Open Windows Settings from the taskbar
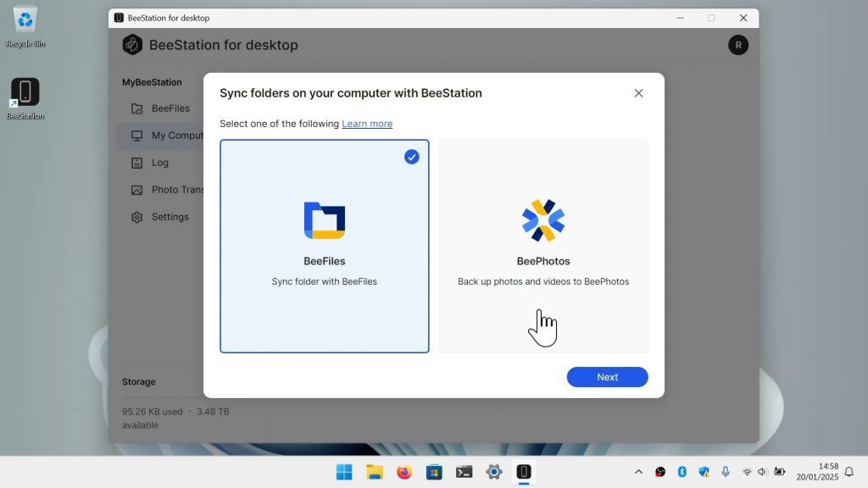This screenshot has width=868, height=488. (x=494, y=472)
